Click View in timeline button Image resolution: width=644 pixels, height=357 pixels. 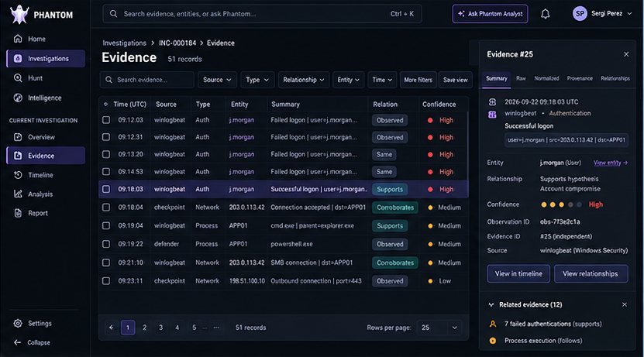518,273
